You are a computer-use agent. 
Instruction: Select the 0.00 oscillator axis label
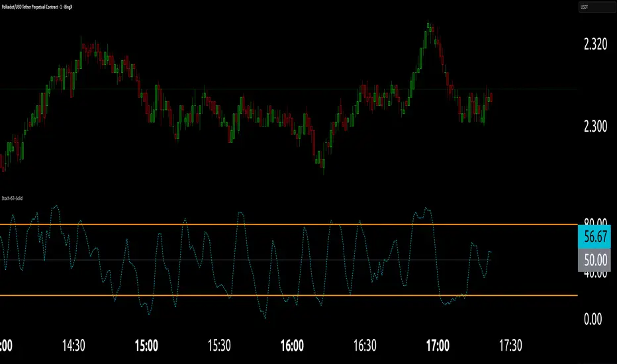(593, 319)
